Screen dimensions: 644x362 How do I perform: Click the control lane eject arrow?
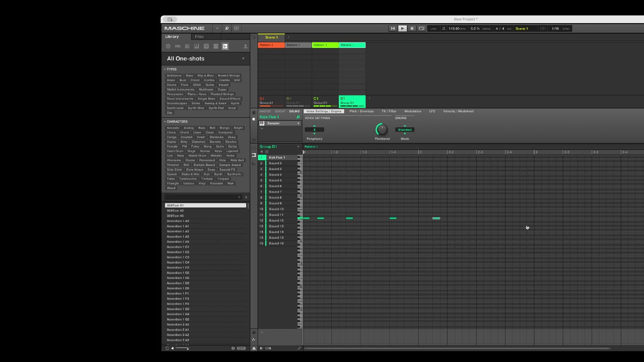coord(254,348)
